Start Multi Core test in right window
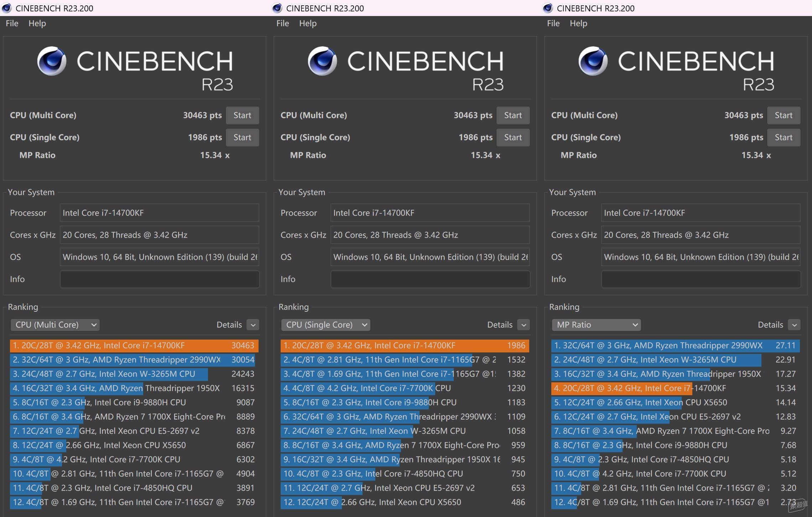Viewport: 812px width, 517px height. click(x=784, y=115)
